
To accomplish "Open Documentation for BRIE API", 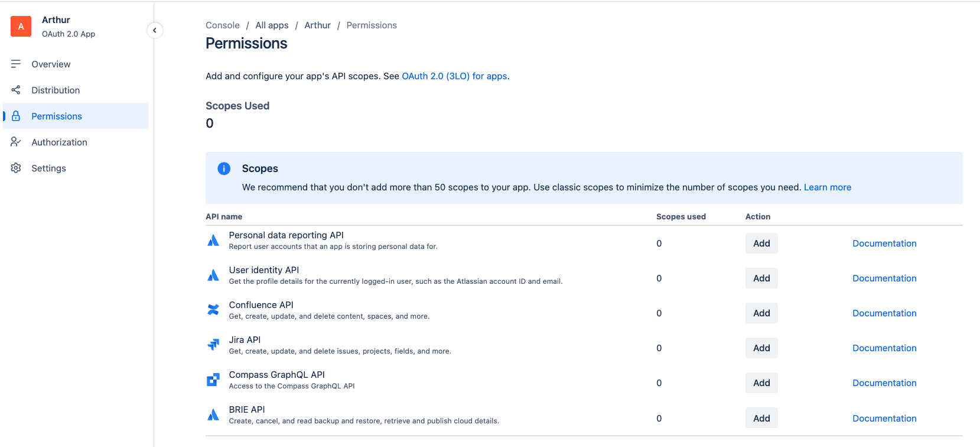I will (884, 419).
